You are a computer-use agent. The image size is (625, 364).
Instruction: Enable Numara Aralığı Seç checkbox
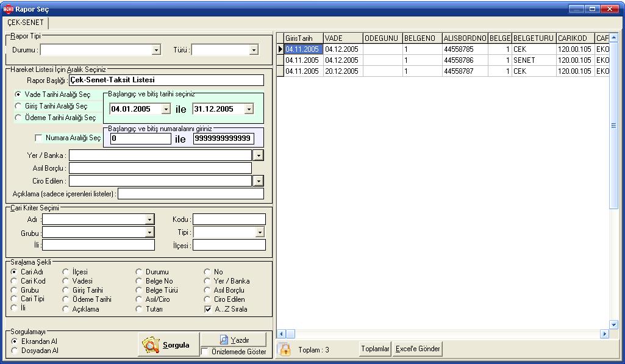(38, 138)
